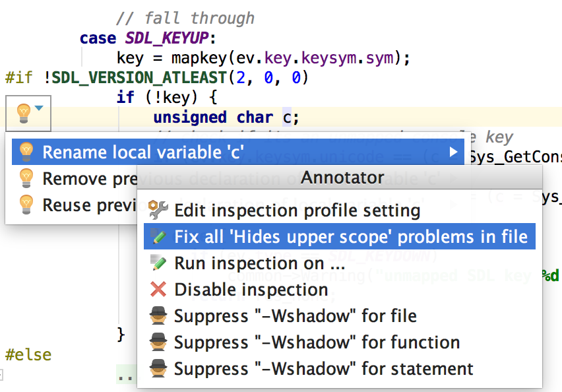Click the wrench icon for Edit inspection profile setting
562x392 pixels.
click(x=158, y=211)
